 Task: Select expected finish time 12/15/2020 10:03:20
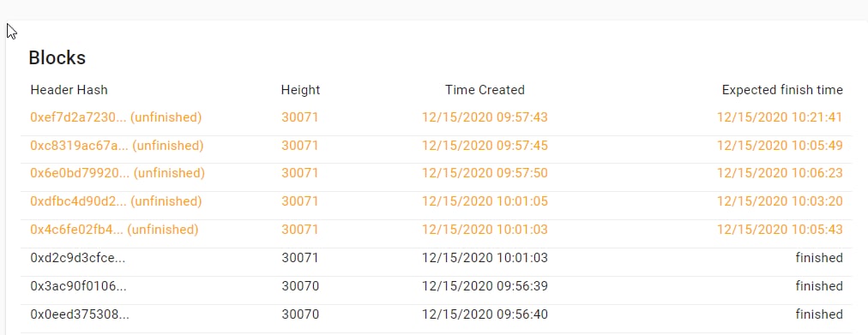[x=780, y=201]
